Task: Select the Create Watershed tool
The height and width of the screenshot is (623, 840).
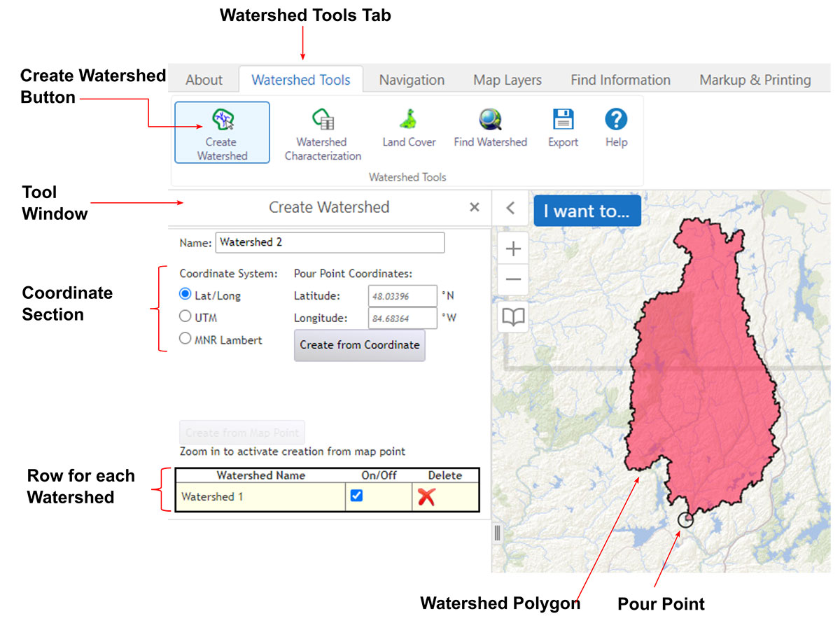Action: (221, 132)
